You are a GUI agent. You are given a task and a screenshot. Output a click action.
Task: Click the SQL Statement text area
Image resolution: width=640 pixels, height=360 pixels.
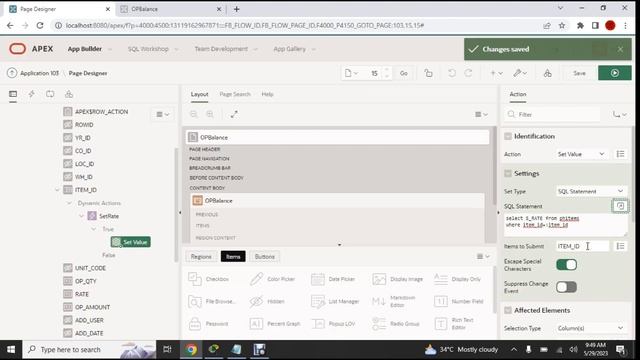[565, 224]
